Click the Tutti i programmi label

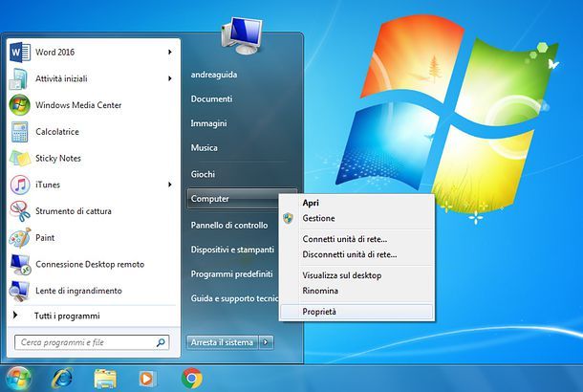coord(67,316)
